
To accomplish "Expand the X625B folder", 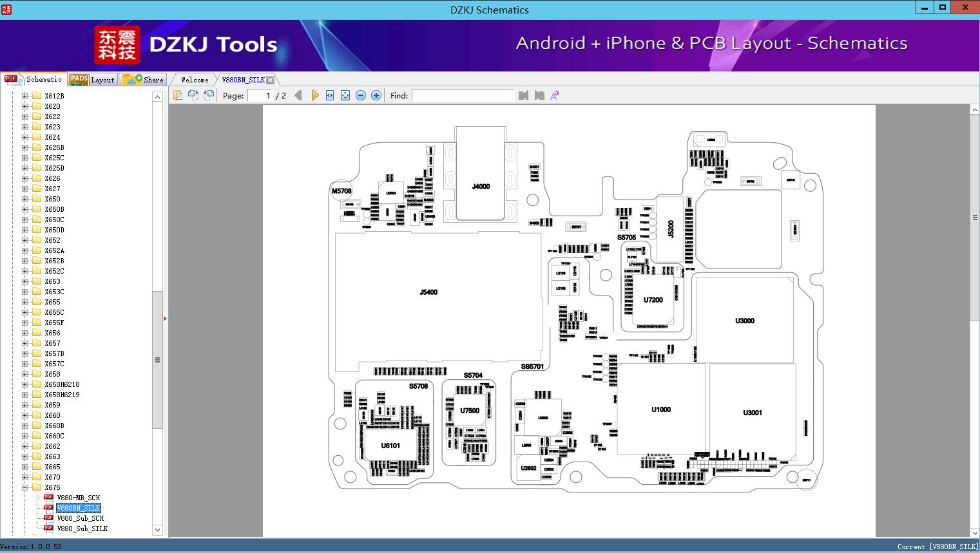I will click(x=25, y=147).
